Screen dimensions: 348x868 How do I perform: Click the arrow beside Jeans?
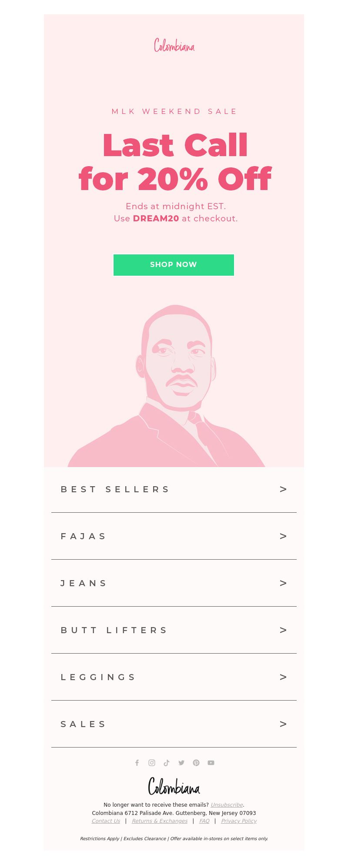tap(283, 583)
